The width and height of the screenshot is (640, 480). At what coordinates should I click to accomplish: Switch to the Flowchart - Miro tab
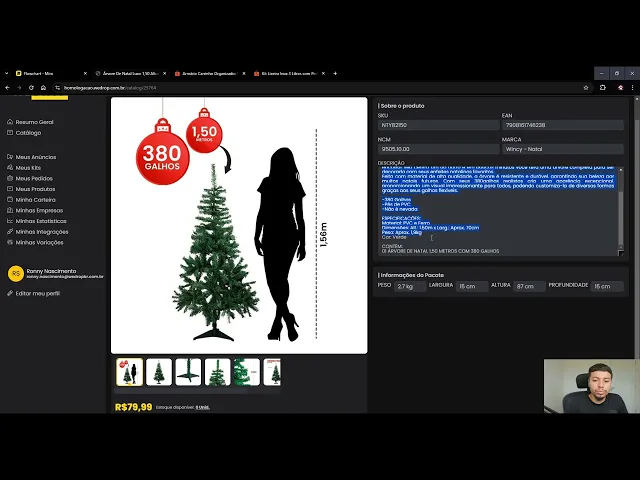[x=49, y=73]
